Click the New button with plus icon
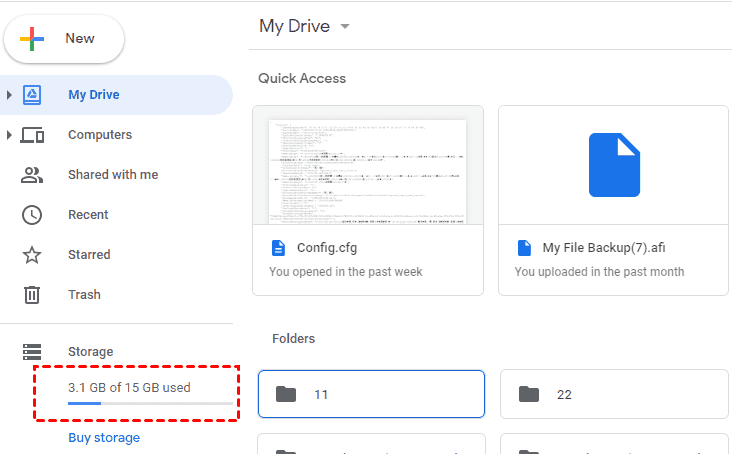The image size is (732, 454). click(x=64, y=39)
